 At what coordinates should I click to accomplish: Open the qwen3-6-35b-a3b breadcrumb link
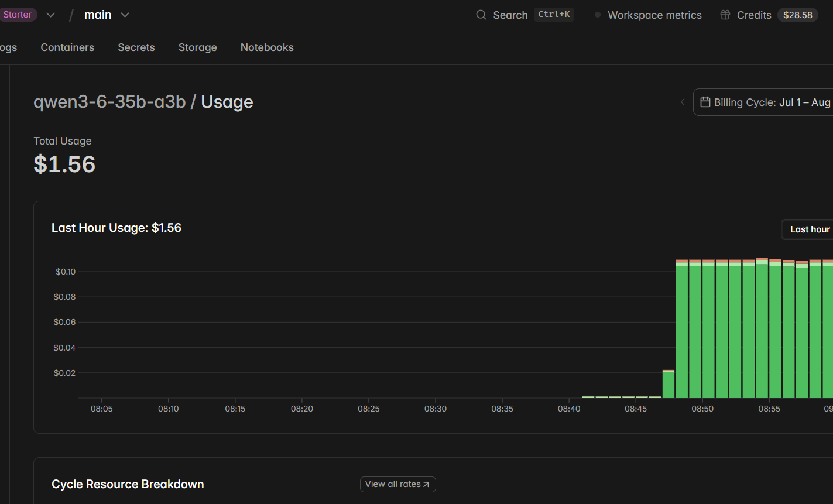(109, 102)
